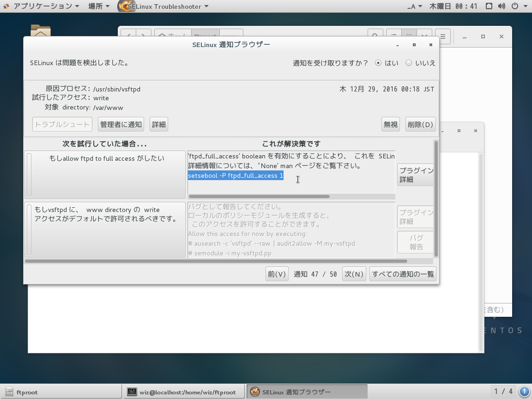Screen dimensions: 532x399
Task: Open hamburger menu in file manager window
Action: (x=443, y=36)
